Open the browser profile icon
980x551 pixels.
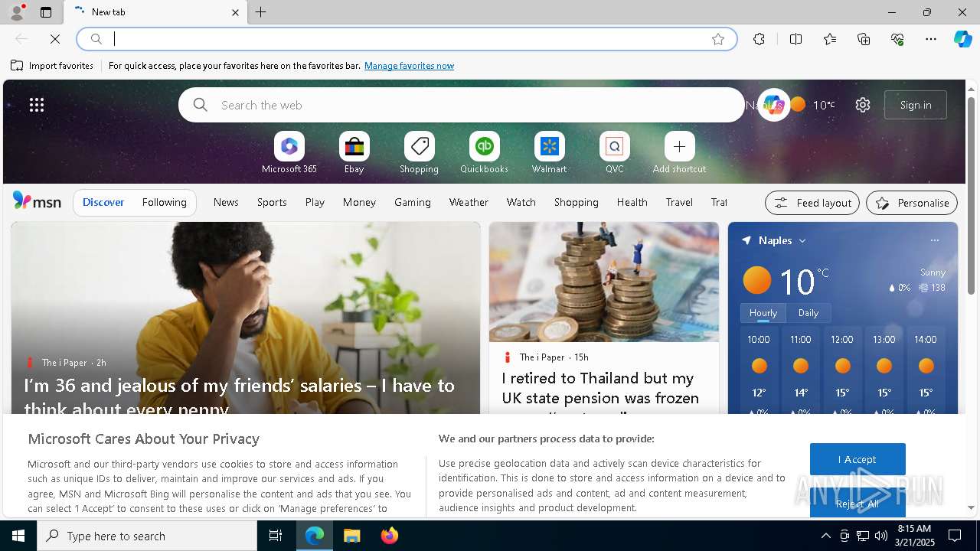pos(16,12)
